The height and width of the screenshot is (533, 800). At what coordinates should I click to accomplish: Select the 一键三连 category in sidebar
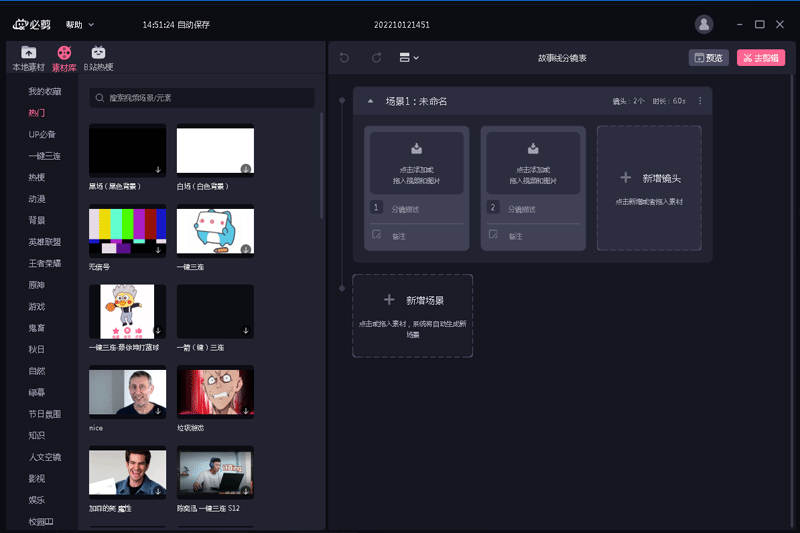pyautogui.click(x=44, y=156)
